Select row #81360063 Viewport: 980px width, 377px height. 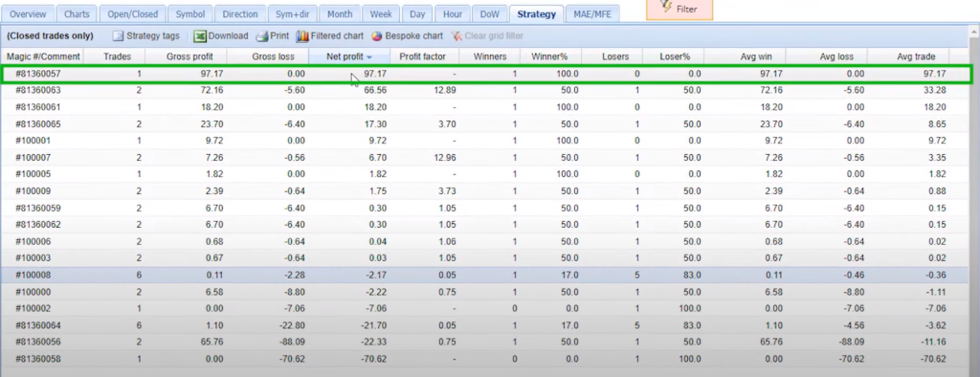(x=485, y=90)
